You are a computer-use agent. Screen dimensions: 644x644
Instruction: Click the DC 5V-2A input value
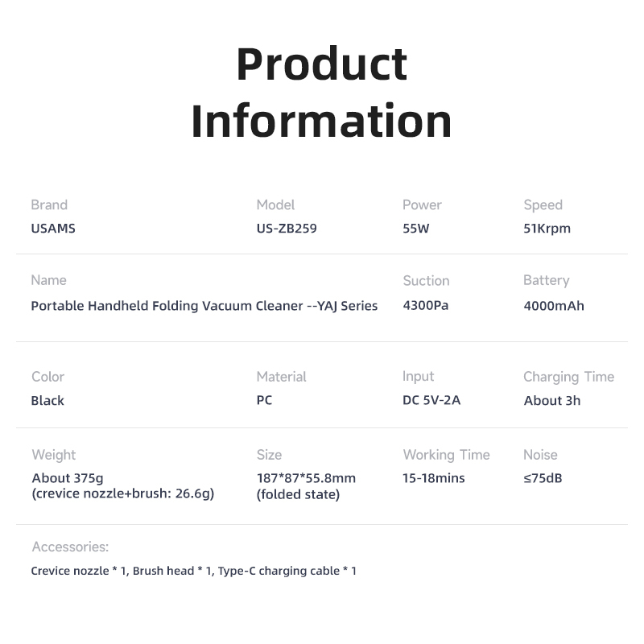(431, 401)
